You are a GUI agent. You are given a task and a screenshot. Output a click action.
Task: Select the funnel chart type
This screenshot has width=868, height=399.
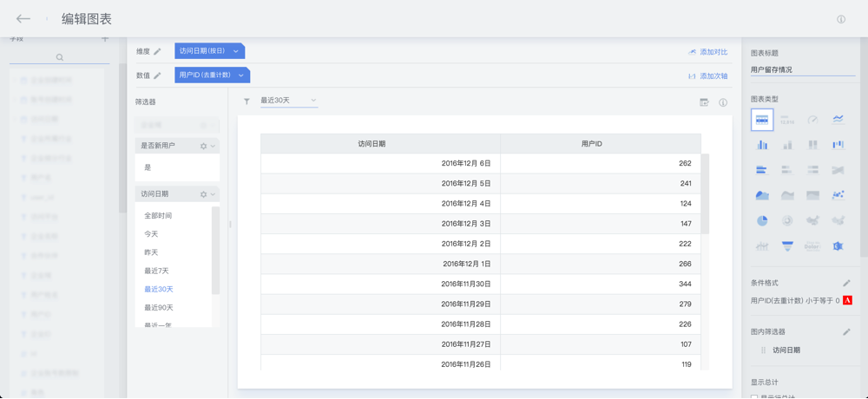tap(787, 245)
